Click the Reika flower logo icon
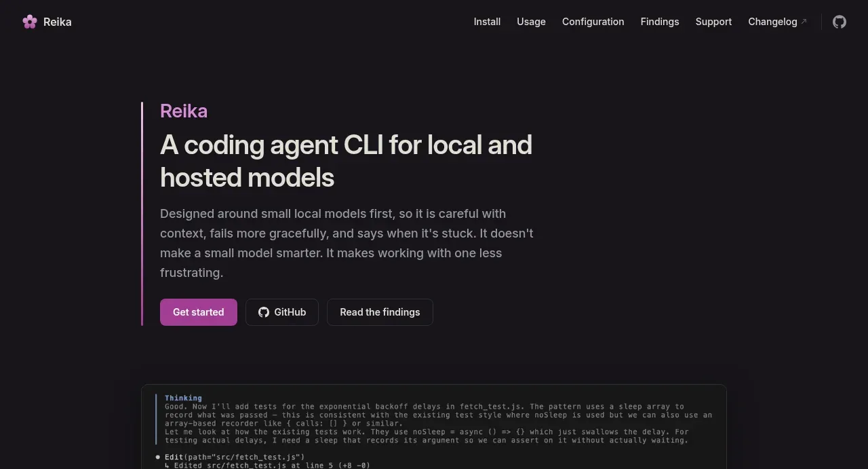The image size is (868, 469). coord(30,22)
